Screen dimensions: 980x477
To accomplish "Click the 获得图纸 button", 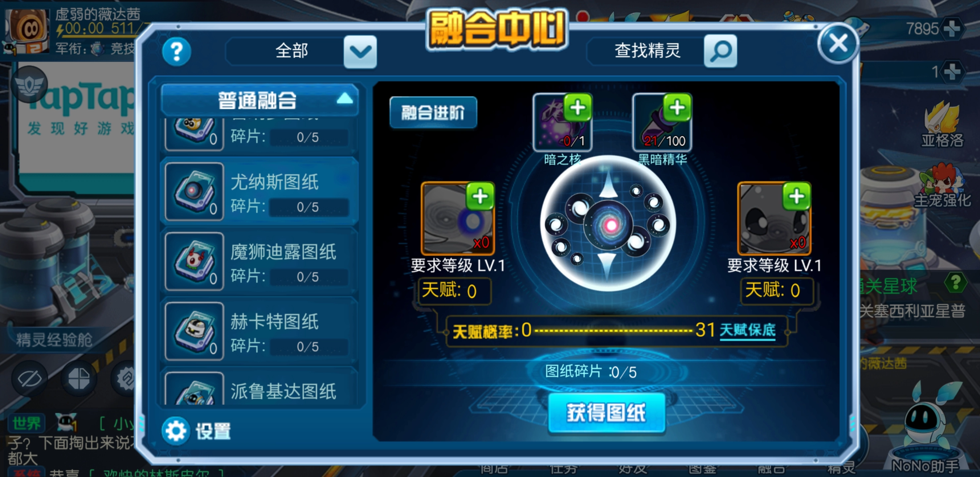I will [607, 413].
